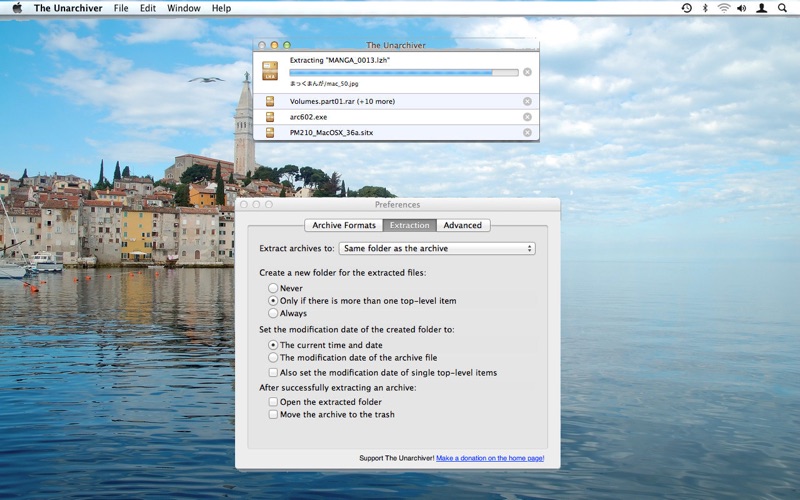Click the extraction progress bar

tap(404, 72)
